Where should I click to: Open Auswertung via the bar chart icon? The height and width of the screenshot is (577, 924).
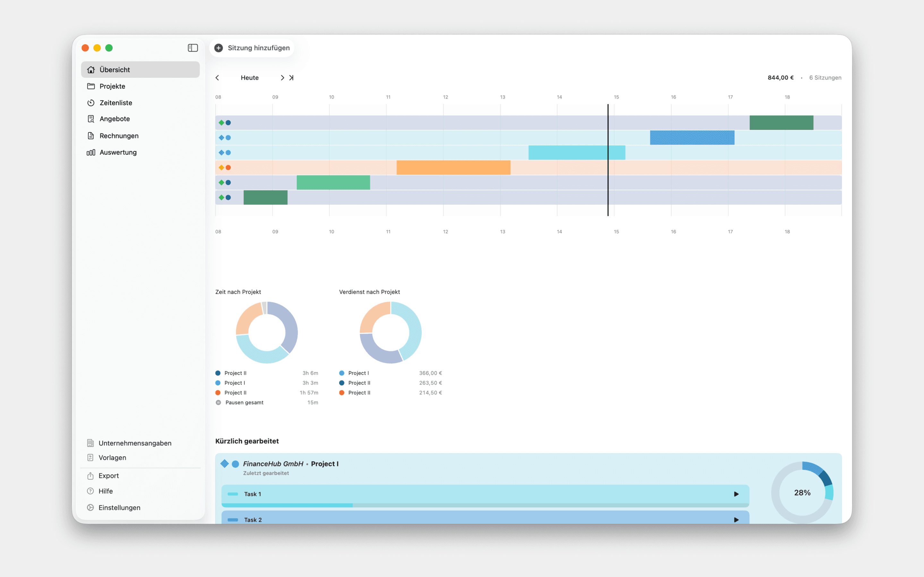point(91,152)
